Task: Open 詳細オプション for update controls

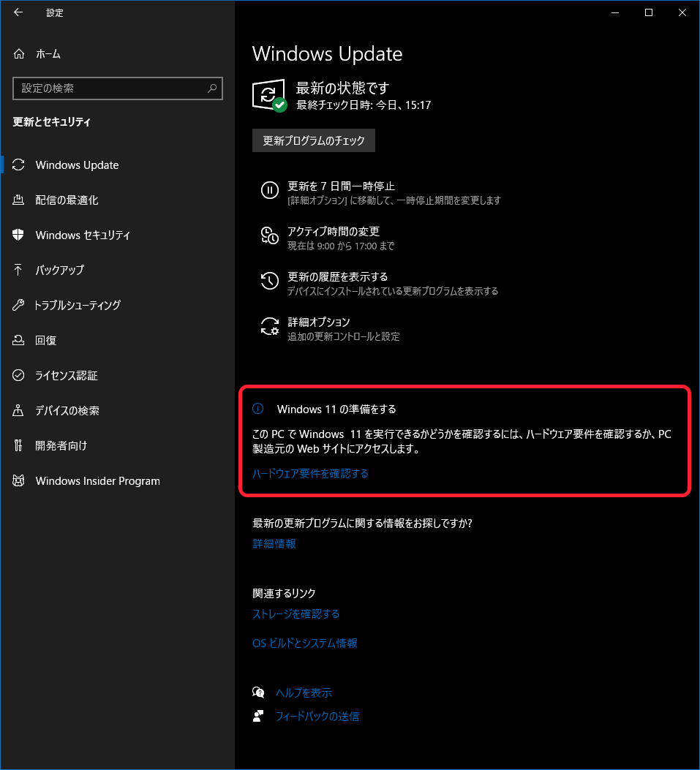Action: coord(318,322)
